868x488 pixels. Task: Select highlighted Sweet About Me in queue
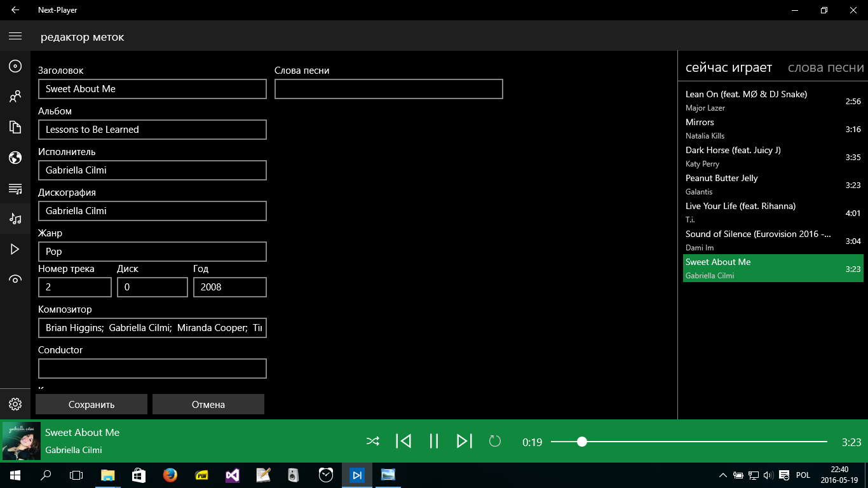[x=773, y=268]
